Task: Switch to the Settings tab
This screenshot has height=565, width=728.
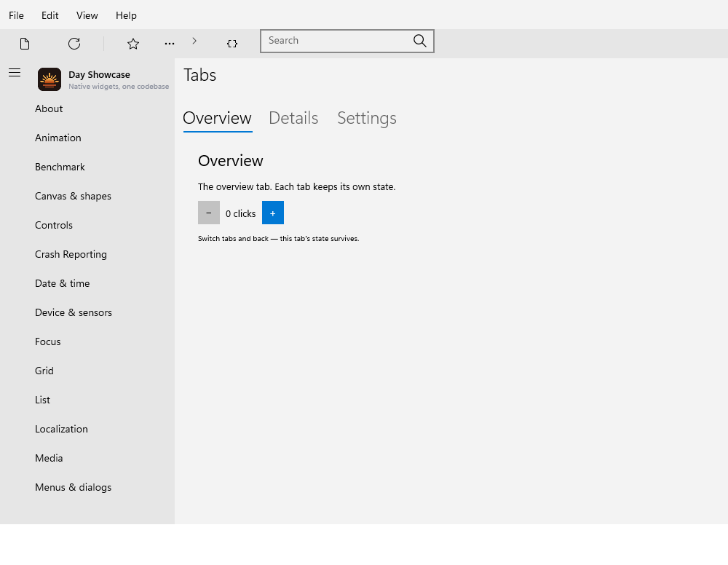Action: 367,118
